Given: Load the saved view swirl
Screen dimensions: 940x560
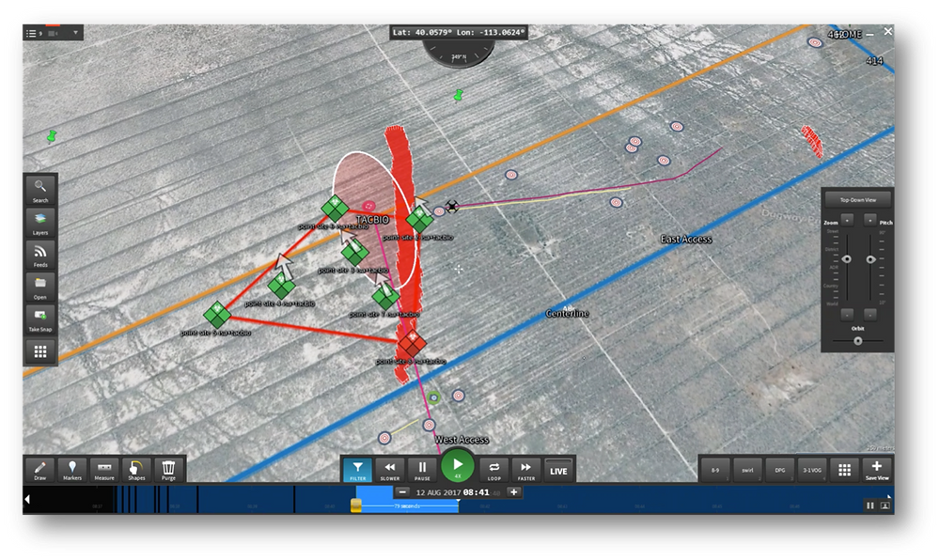Looking at the screenshot, I should 747,470.
